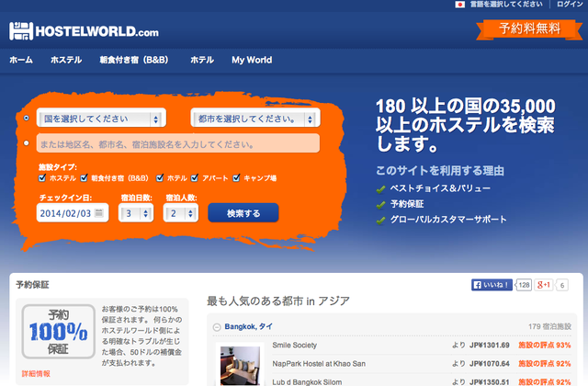Click the チェックイン日 date field
The width and height of the screenshot is (588, 386).
click(73, 213)
